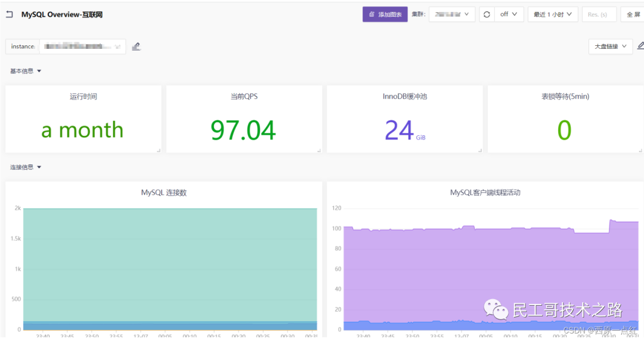Collapse the 基本信息 section
644x339 pixels.
[x=26, y=71]
